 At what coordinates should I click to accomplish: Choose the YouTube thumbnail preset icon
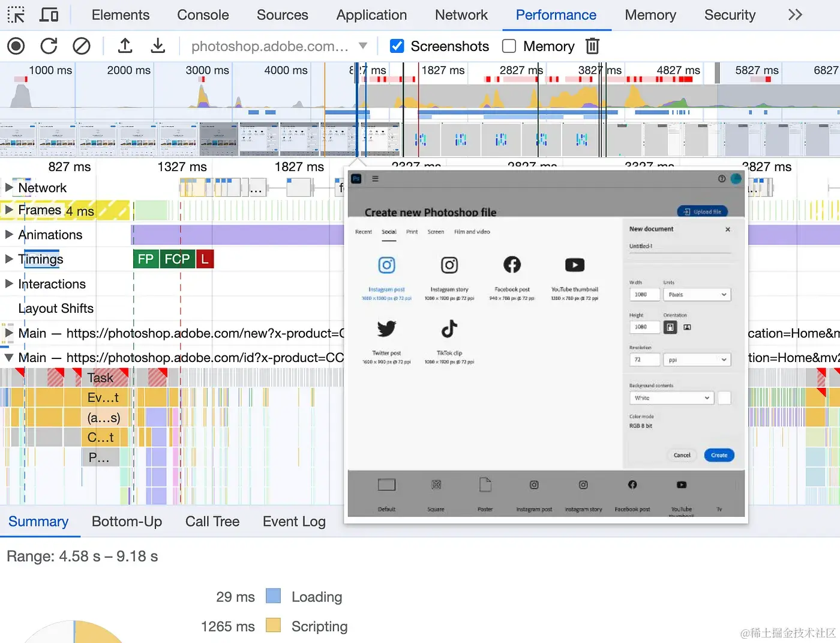pyautogui.click(x=575, y=265)
